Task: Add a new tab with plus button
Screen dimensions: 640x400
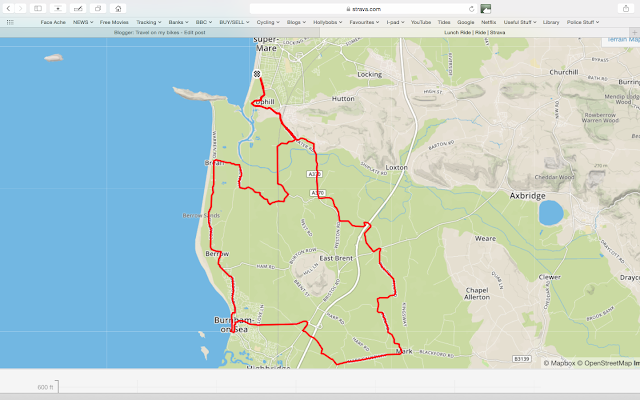Action: pos(634,33)
